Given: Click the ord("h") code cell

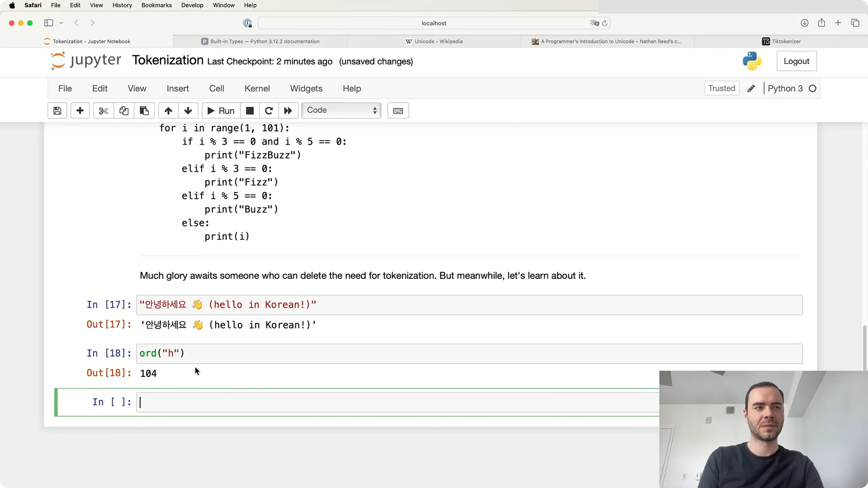Looking at the screenshot, I should point(470,353).
